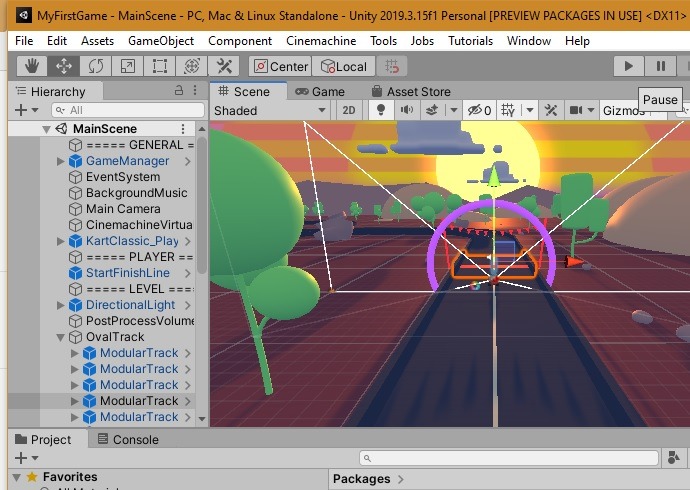Switch to the Console tab
The image size is (690, 490).
pos(128,439)
